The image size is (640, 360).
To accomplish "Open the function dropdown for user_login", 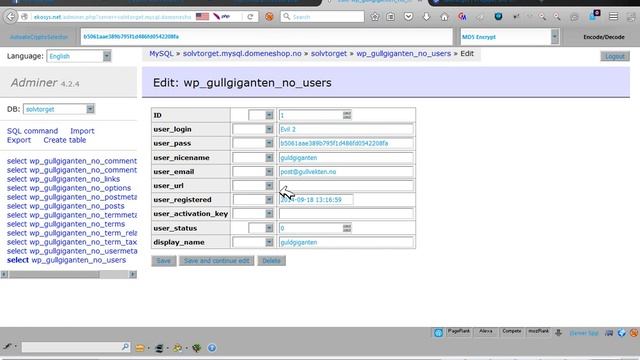I will pos(253,129).
